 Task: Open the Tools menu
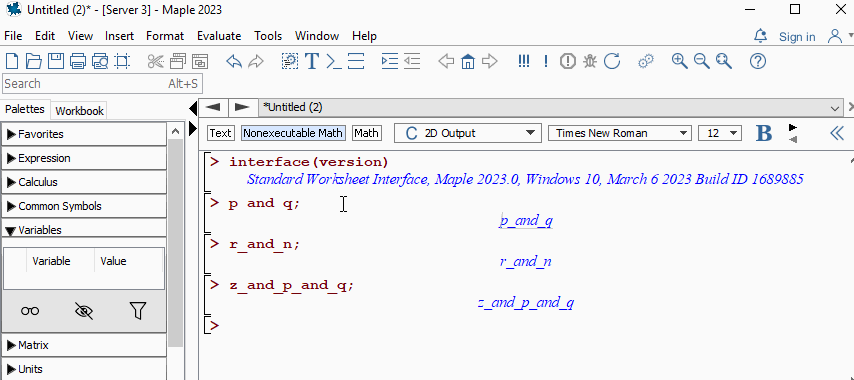click(x=268, y=36)
